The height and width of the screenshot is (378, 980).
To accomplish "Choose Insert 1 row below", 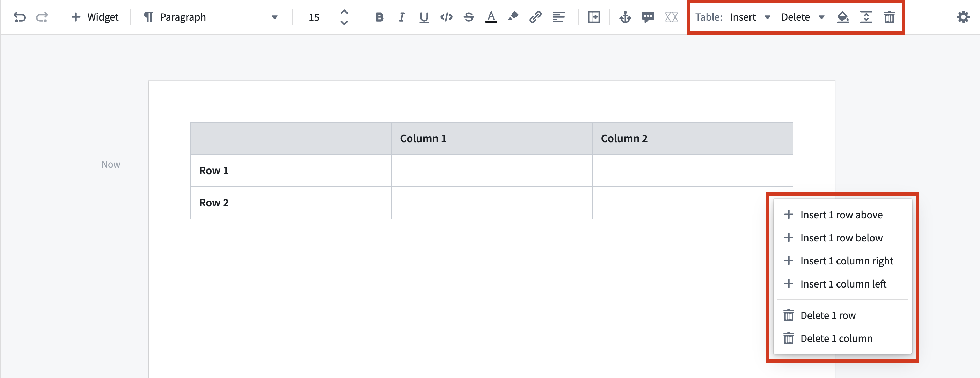I will coord(843,238).
